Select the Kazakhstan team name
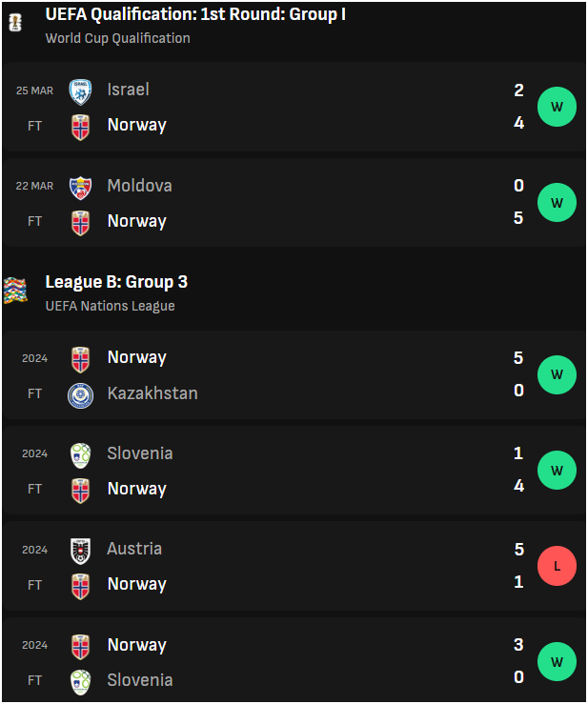This screenshot has height=704, width=588. [x=152, y=393]
